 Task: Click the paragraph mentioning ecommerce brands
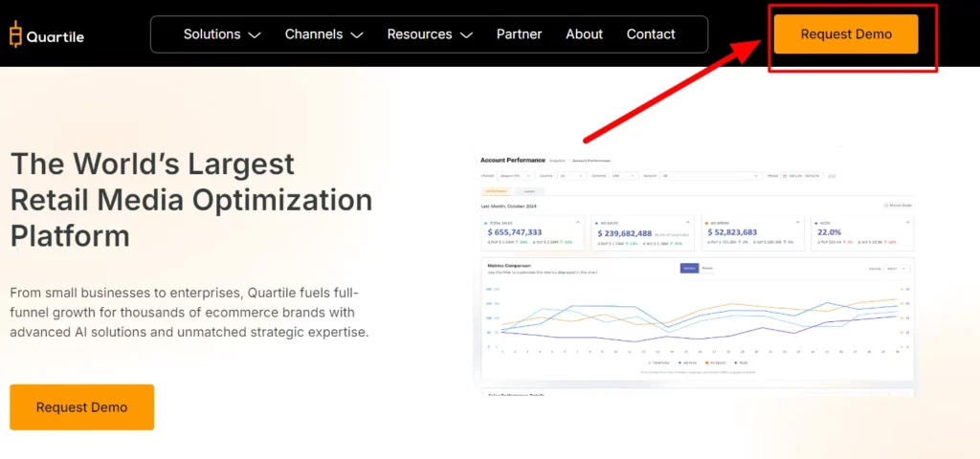189,313
